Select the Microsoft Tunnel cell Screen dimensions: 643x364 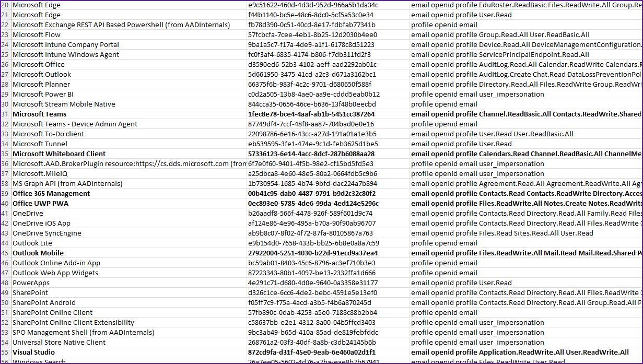pyautogui.click(x=129, y=144)
